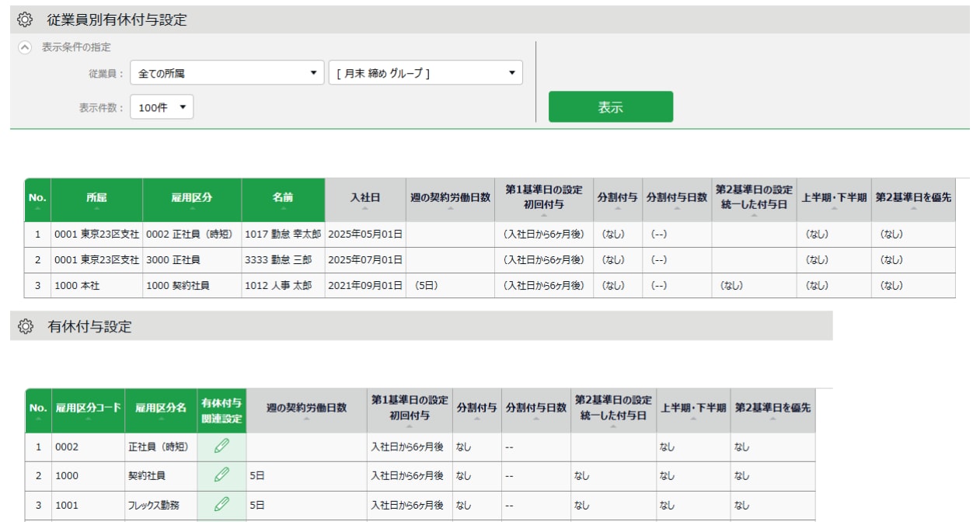
Task: Click the gear icon beside 従業員別有休付与設定
Action: (25, 20)
